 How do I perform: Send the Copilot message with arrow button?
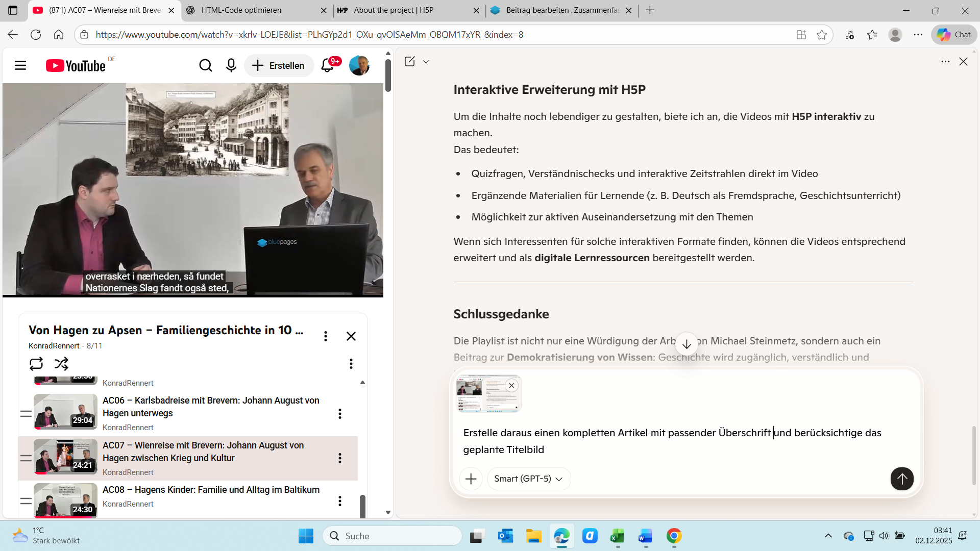(x=901, y=479)
